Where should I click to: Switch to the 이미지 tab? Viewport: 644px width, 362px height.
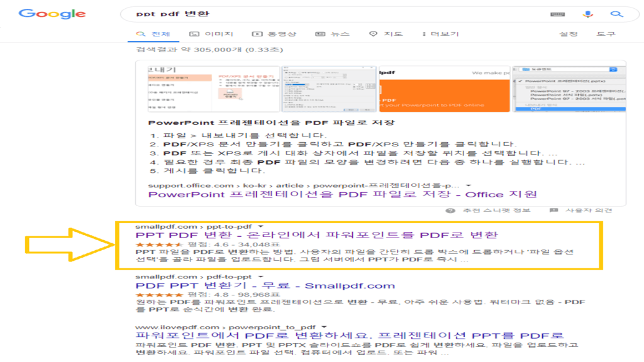[211, 34]
